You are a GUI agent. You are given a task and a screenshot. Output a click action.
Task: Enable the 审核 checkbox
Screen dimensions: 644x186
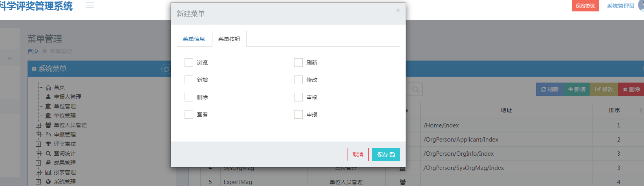(298, 97)
